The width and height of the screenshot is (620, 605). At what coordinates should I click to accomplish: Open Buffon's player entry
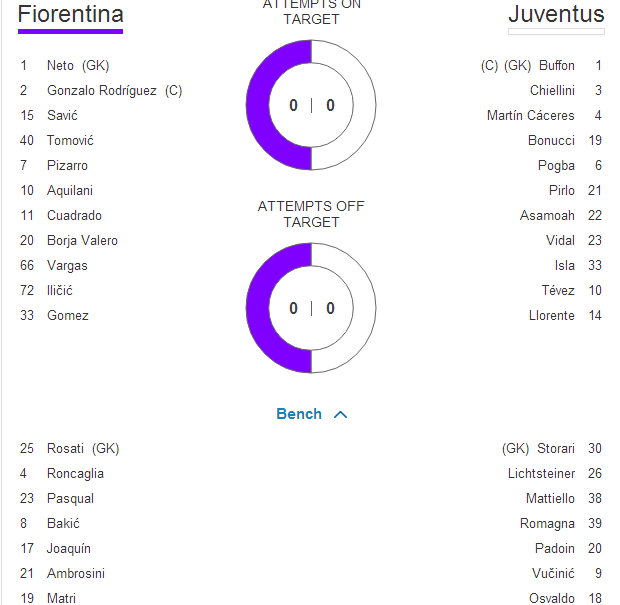click(x=556, y=65)
